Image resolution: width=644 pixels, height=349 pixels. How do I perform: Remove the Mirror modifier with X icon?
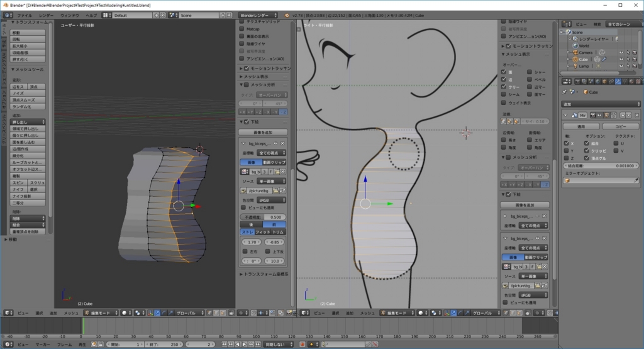[x=637, y=115]
